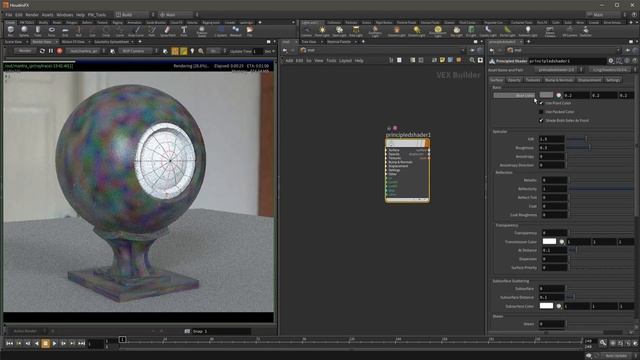
Task: Add an Area Light from shelf
Action: pos(356,31)
